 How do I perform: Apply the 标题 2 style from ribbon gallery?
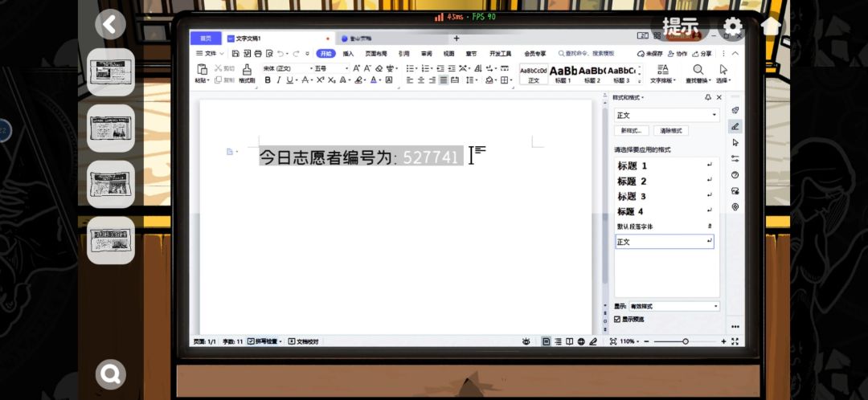click(592, 74)
